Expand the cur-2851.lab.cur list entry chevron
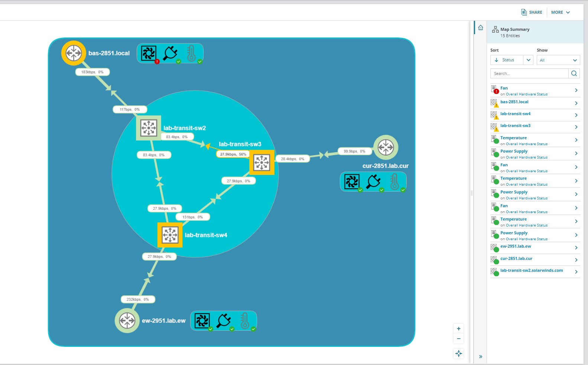 (576, 260)
